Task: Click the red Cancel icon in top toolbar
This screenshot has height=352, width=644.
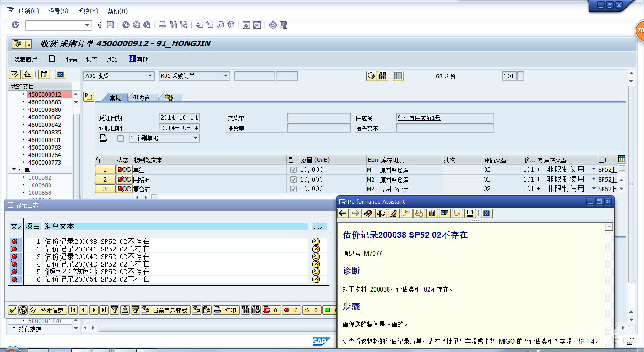Action: click(147, 25)
